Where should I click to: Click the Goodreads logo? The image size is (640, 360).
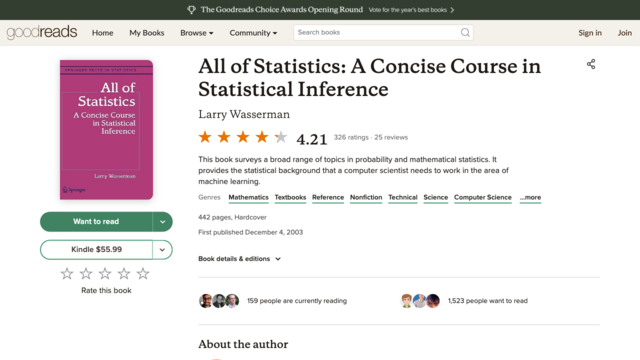tap(42, 32)
